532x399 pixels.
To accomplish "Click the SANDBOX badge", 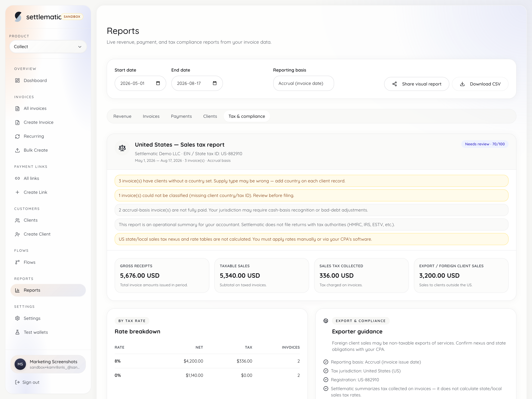I will pos(72,17).
